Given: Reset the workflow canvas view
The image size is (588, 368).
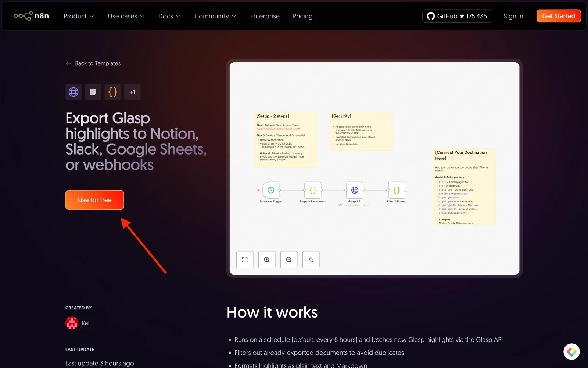Looking at the screenshot, I should pos(311,260).
